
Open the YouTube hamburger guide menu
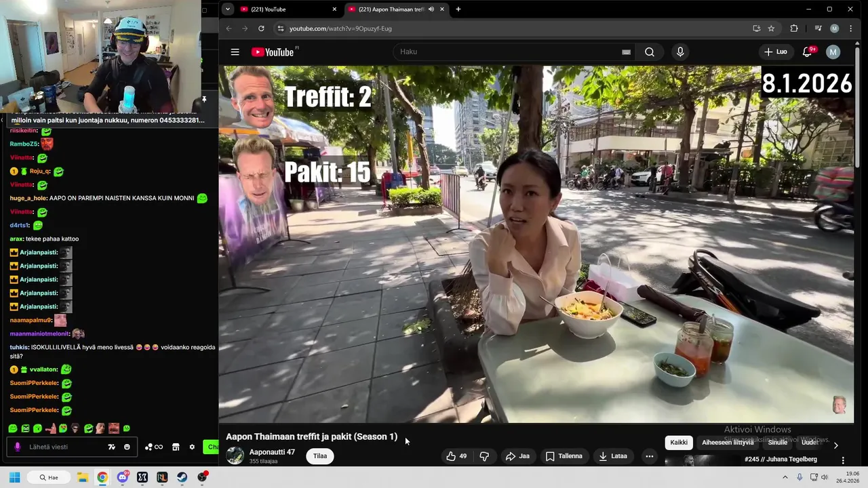pos(235,52)
